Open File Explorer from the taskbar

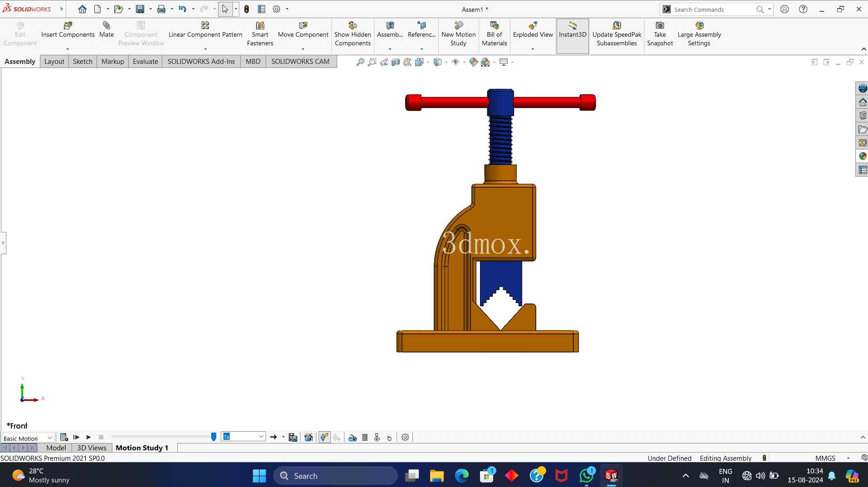[436, 476]
